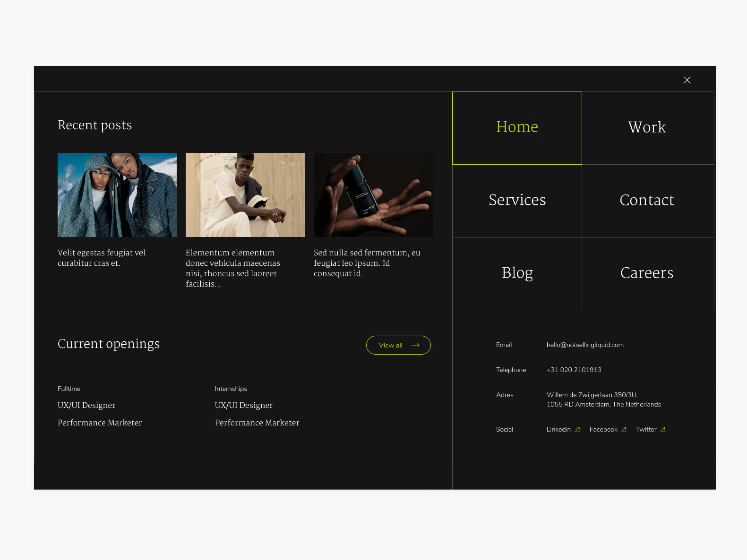Open the seated man post thumbnail
The image size is (747, 560).
[245, 195]
